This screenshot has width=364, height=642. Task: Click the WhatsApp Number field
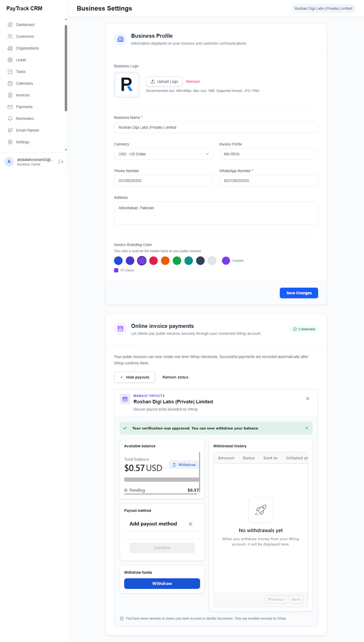(268, 181)
